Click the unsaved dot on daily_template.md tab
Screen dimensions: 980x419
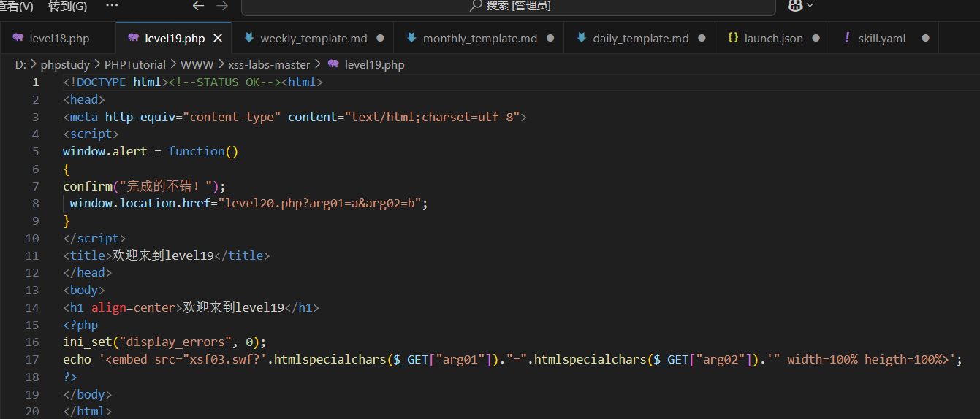tap(702, 38)
